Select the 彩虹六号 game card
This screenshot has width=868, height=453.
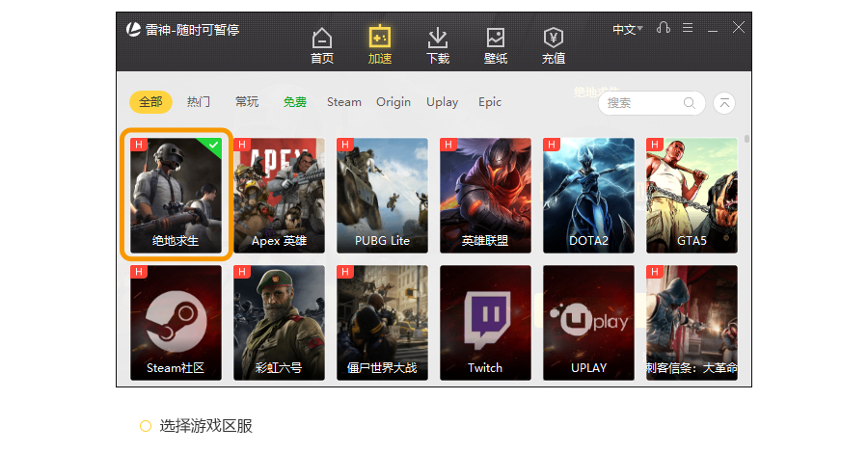tap(279, 323)
